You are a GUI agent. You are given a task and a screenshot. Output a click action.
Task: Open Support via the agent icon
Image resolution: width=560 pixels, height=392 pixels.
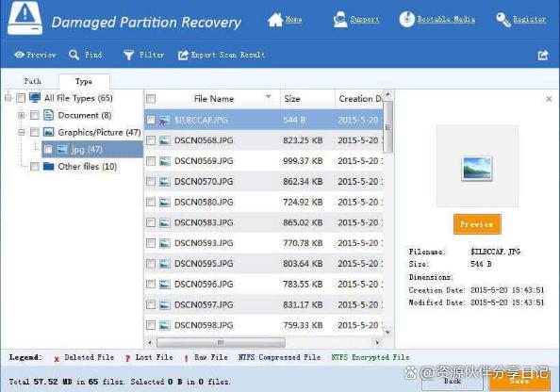(x=340, y=19)
